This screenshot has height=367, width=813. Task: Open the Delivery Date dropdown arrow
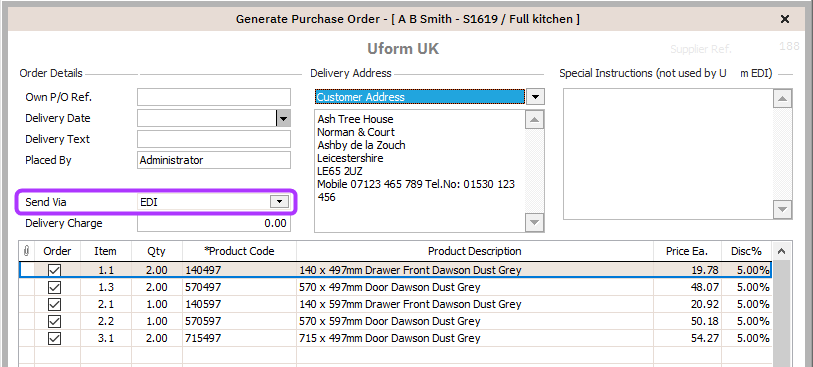click(283, 118)
